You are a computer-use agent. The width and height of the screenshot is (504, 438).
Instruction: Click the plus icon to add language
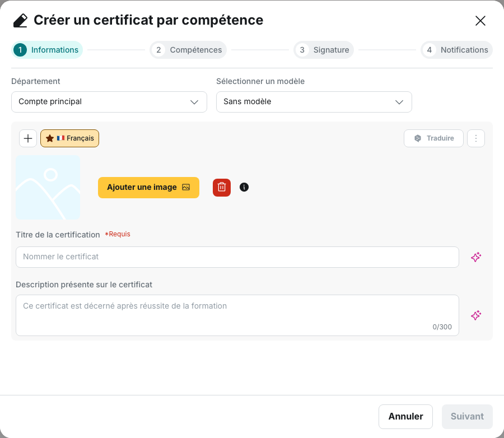[x=28, y=138]
